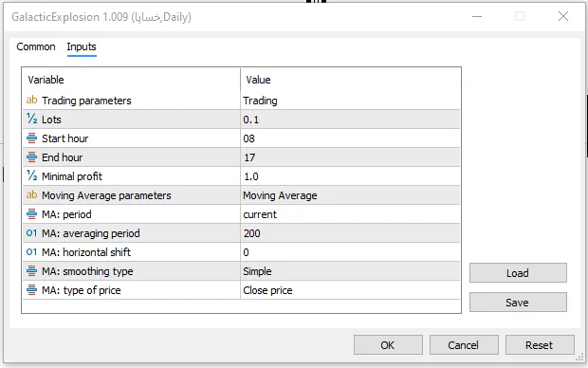Switch to the Common tab
Screen dimensions: 588x368
click(36, 46)
